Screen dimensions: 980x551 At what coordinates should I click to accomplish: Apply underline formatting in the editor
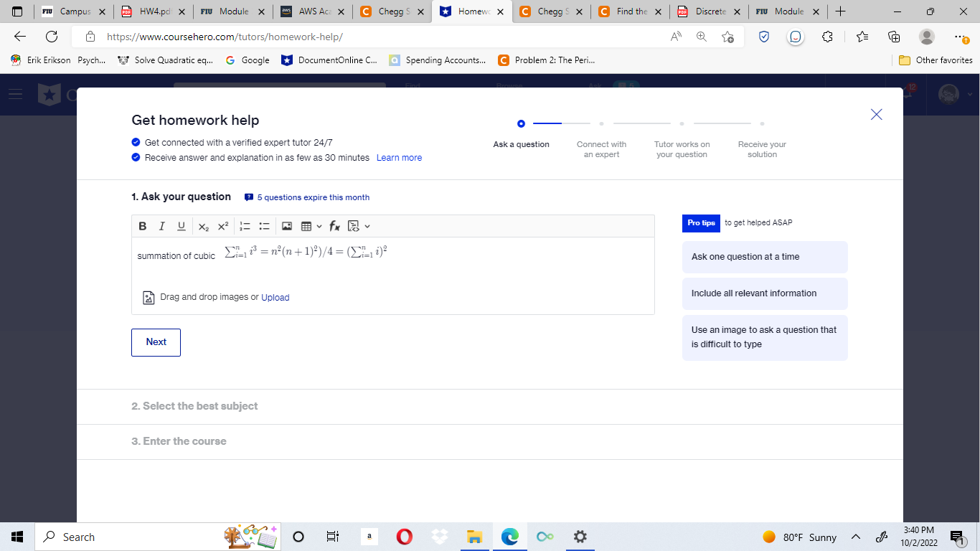pyautogui.click(x=181, y=225)
